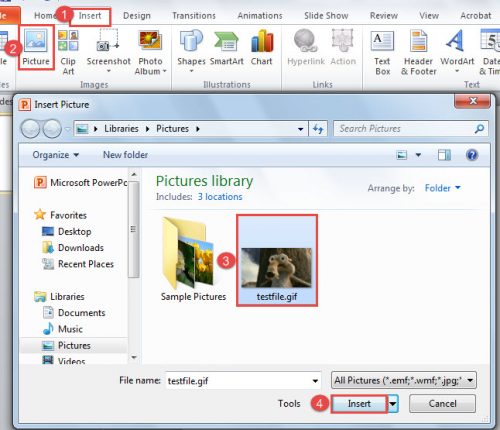This screenshot has height=430, width=500.
Task: Insert a Text Box
Action: [x=382, y=53]
